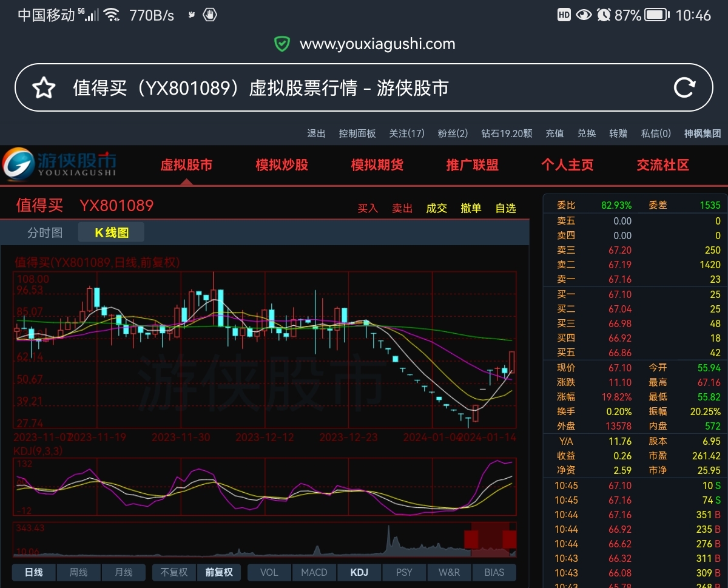The height and width of the screenshot is (588, 728).
Task: Click the 退出 logout link
Action: tap(316, 133)
